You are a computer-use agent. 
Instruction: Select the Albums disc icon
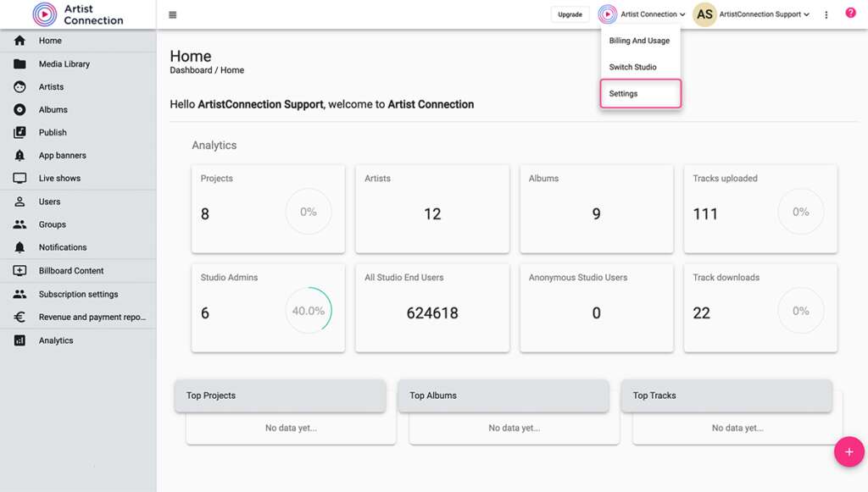coord(19,109)
